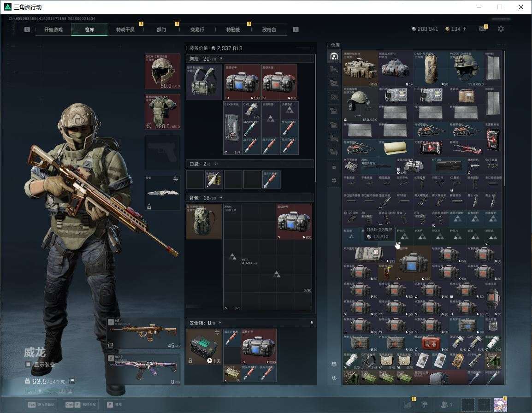Click the Q previous-tab key icon
Screen dimensions: 532x413
click(x=27, y=29)
